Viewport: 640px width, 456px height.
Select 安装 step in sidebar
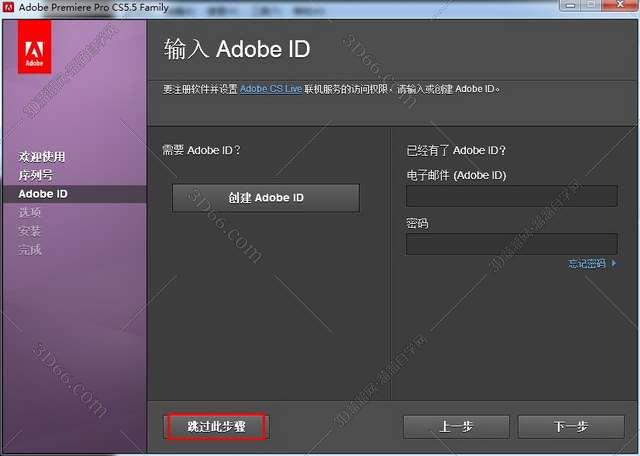coord(29,231)
